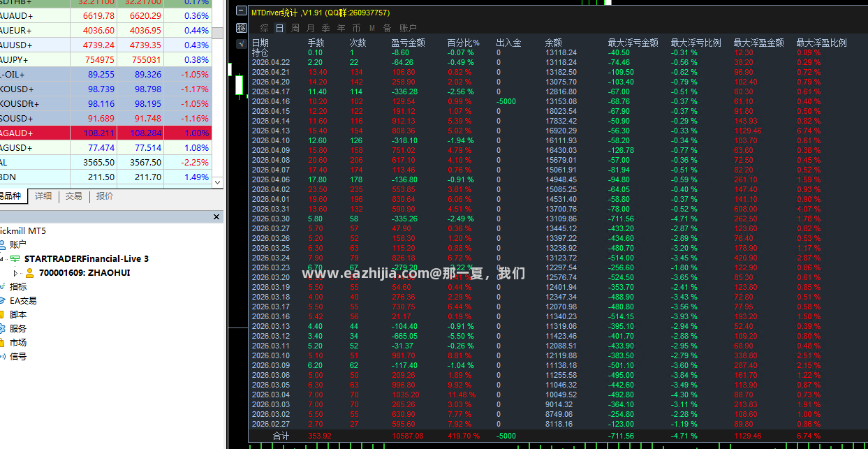
Task: Switch to the 季 quarterly tab
Action: [326, 28]
